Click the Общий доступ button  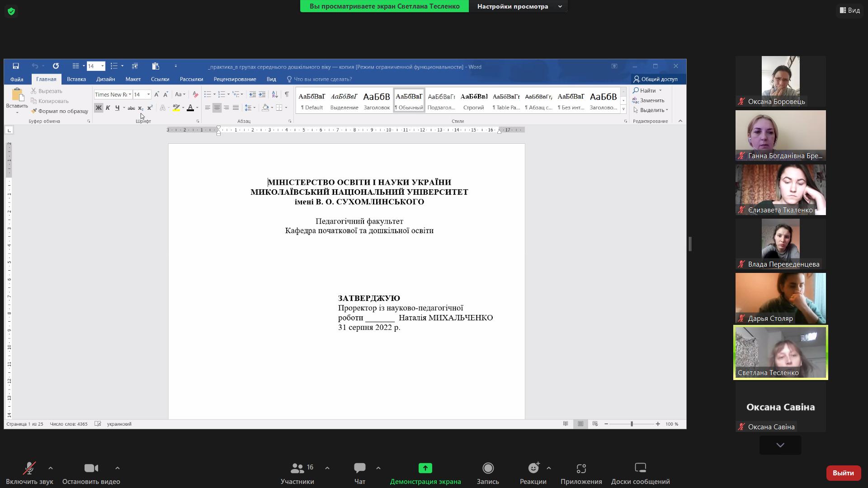point(656,79)
